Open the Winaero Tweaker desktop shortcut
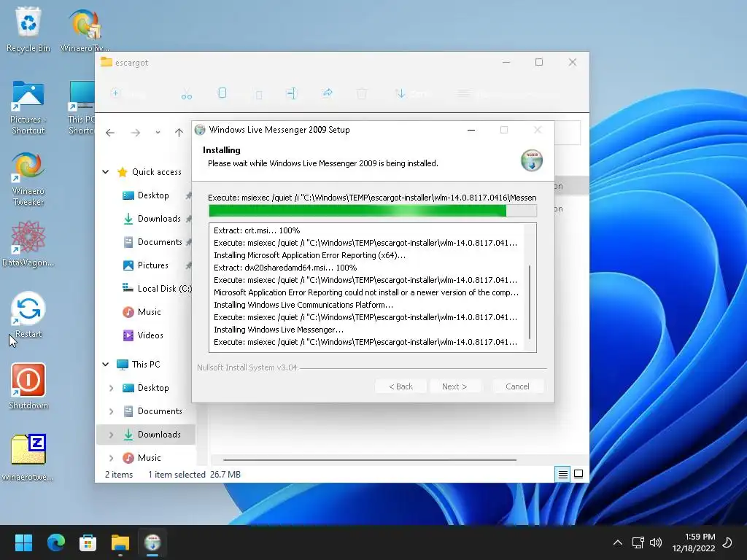The height and width of the screenshot is (560, 747). pos(28,179)
